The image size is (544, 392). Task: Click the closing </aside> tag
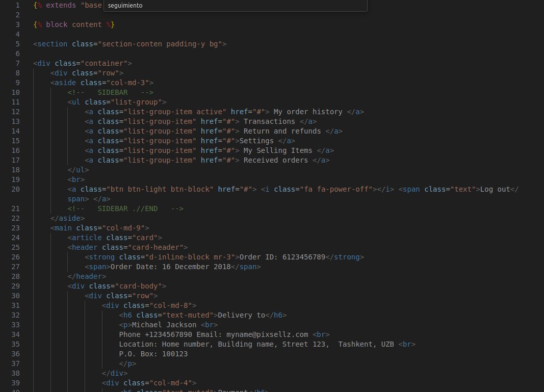(68, 219)
